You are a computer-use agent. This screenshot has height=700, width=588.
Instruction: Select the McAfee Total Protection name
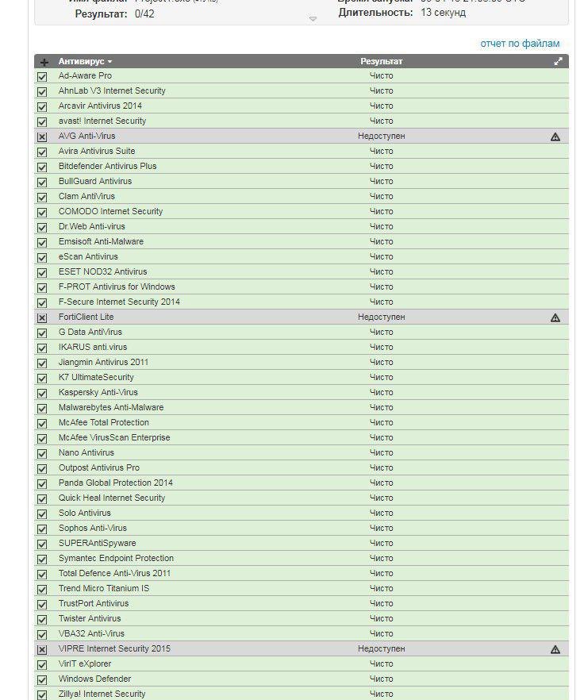pos(104,422)
